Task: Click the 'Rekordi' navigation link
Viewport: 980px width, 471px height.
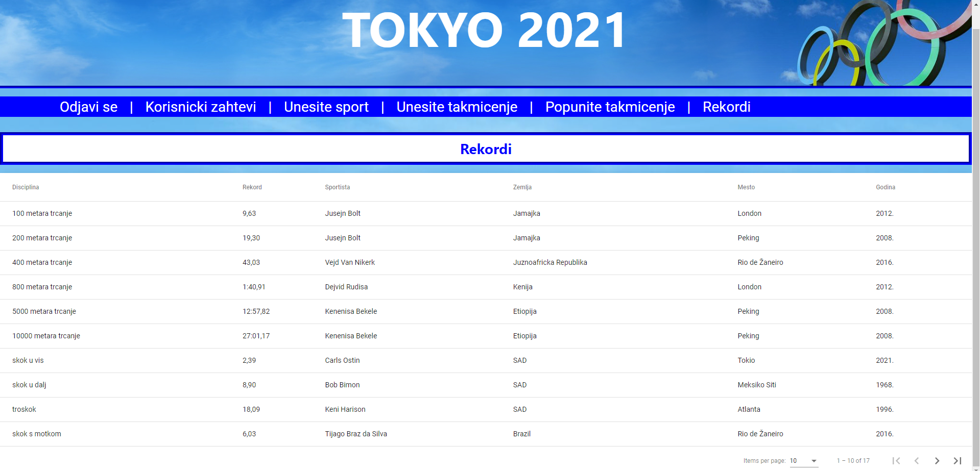Action: [x=727, y=107]
